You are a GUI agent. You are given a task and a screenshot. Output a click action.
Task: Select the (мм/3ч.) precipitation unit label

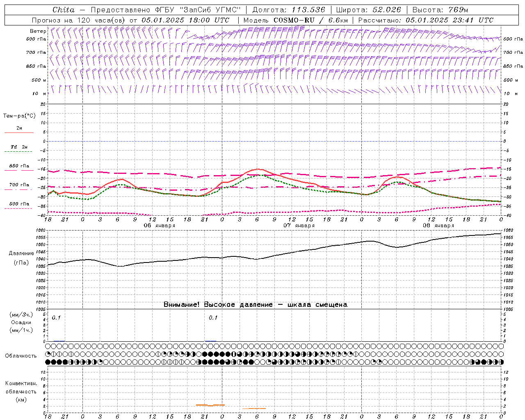pos(21,315)
